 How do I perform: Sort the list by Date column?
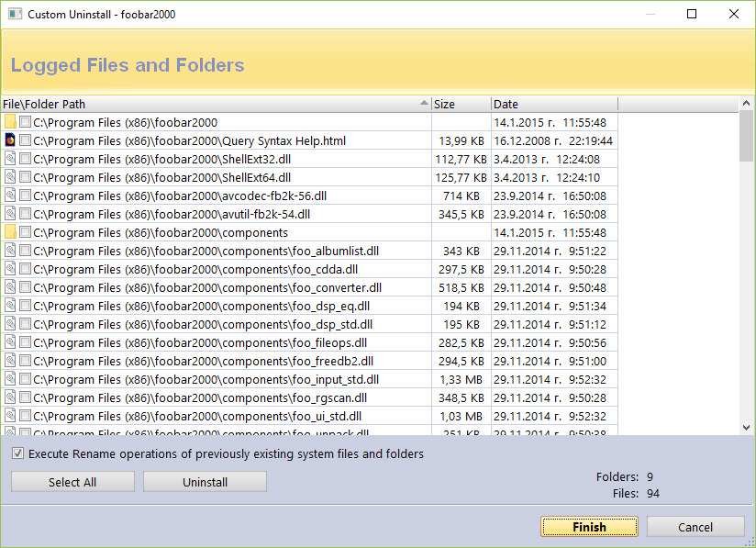(x=554, y=105)
